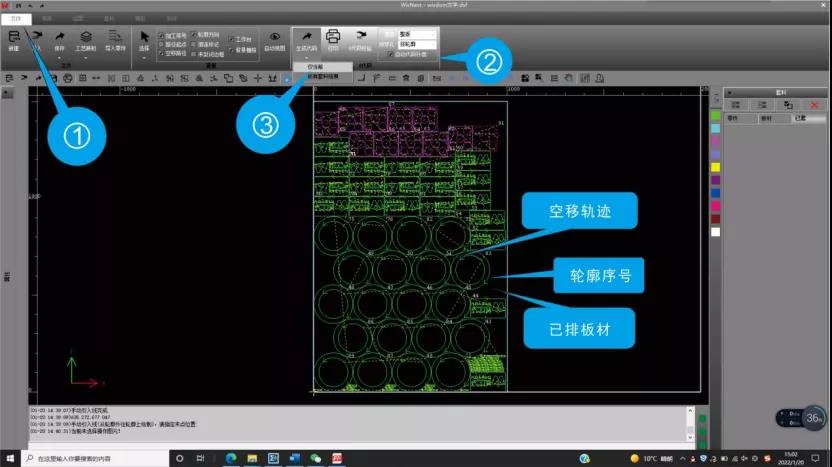Screen dimensions: 832x467
Task: Switch to 板材 tab in right panel
Action: [x=774, y=118]
